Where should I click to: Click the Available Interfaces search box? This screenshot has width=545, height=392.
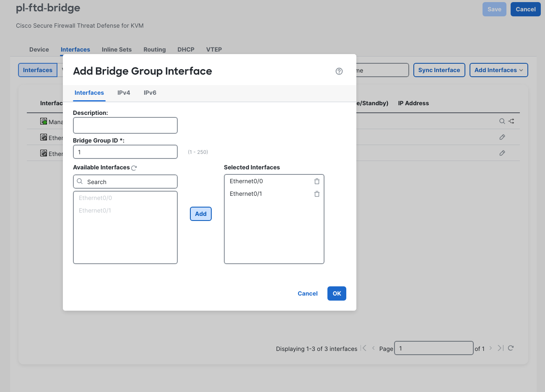pos(125,182)
